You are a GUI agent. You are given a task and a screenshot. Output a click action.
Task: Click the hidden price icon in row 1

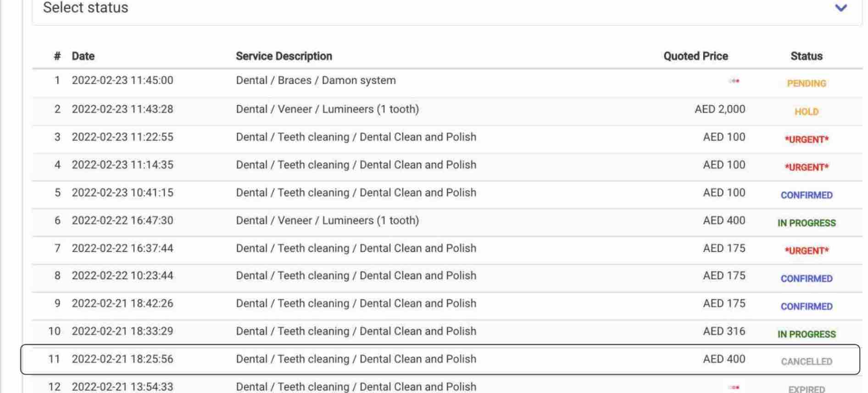(734, 81)
